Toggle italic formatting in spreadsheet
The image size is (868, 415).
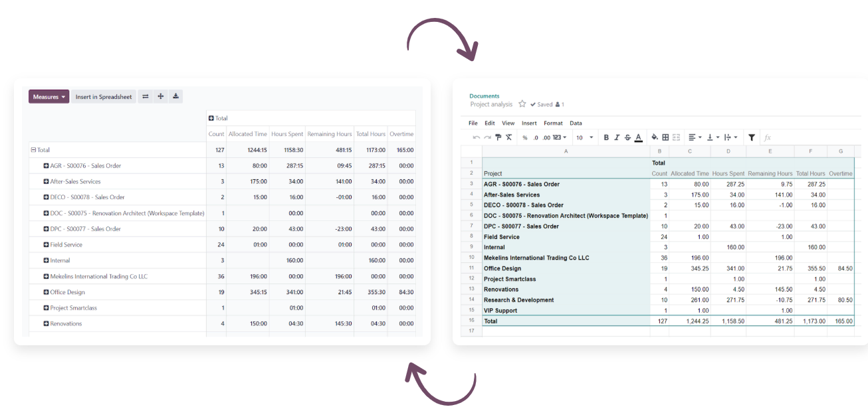[x=617, y=137]
